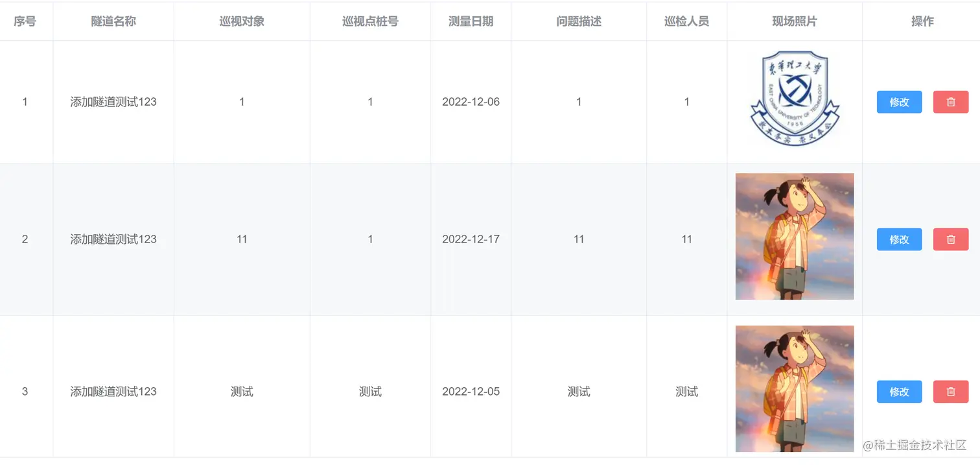Click 巡检人员 value 测试 in row 3
The height and width of the screenshot is (465, 980).
(x=686, y=392)
